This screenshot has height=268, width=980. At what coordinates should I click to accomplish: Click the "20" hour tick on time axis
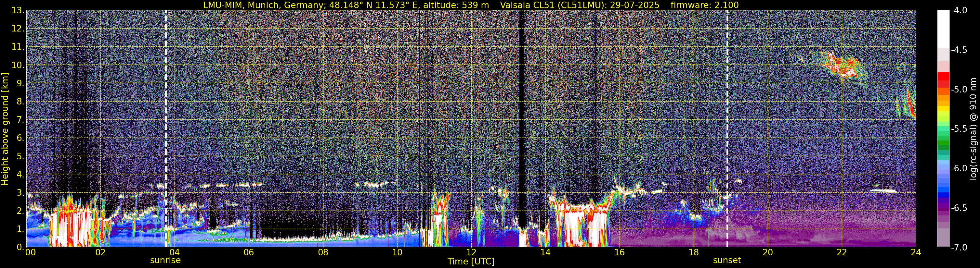click(768, 252)
